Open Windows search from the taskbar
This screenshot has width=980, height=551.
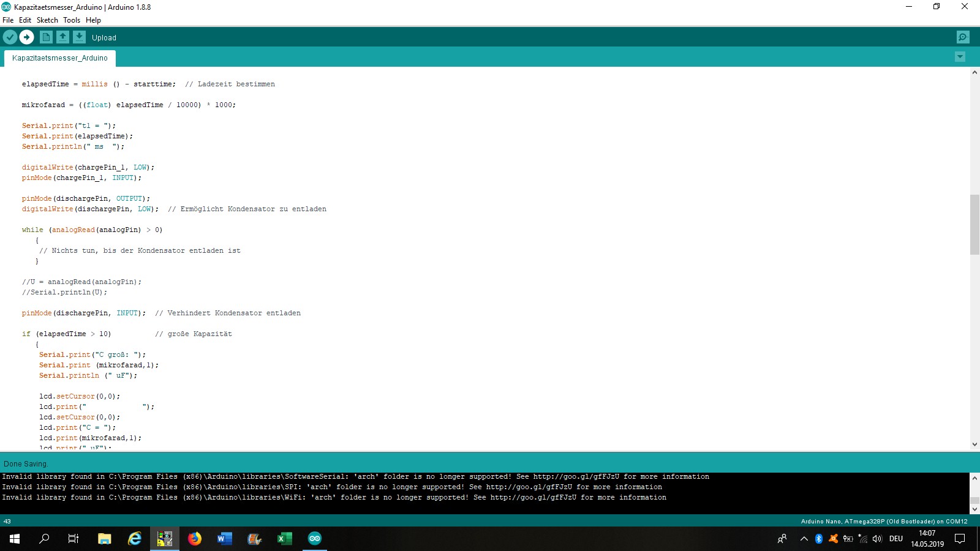tap(44, 539)
